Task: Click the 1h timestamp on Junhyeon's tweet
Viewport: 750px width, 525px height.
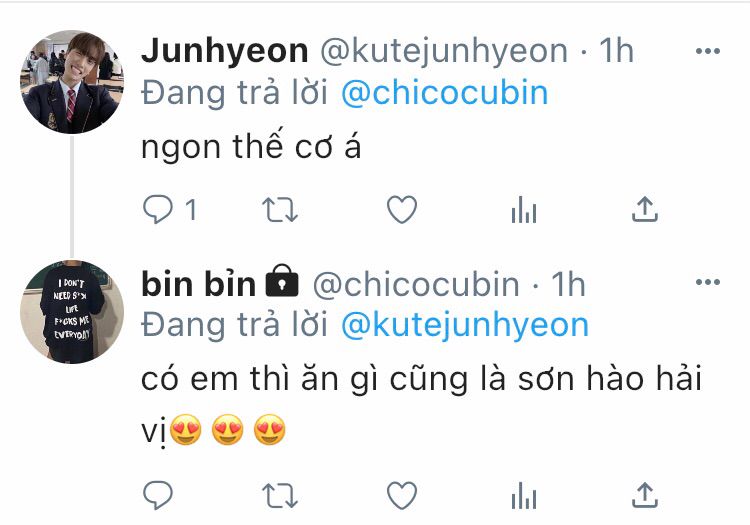Action: pyautogui.click(x=617, y=50)
